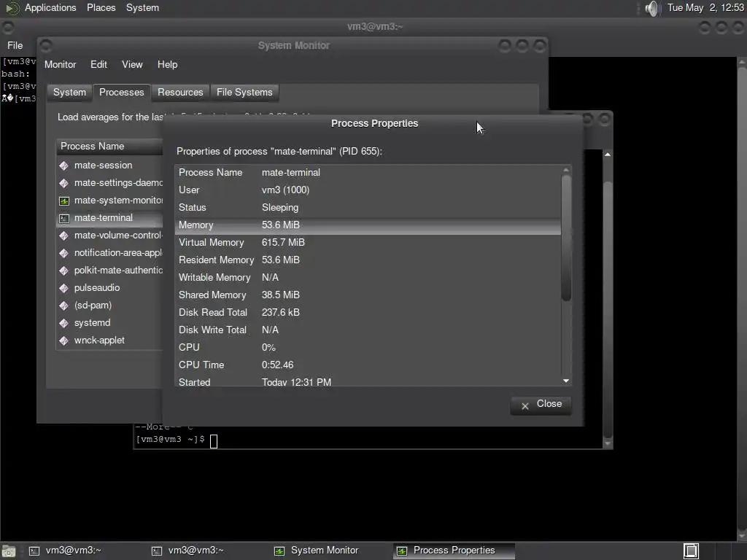The width and height of the screenshot is (747, 560).
Task: Select the pulseaudio process row
Action: 109,288
